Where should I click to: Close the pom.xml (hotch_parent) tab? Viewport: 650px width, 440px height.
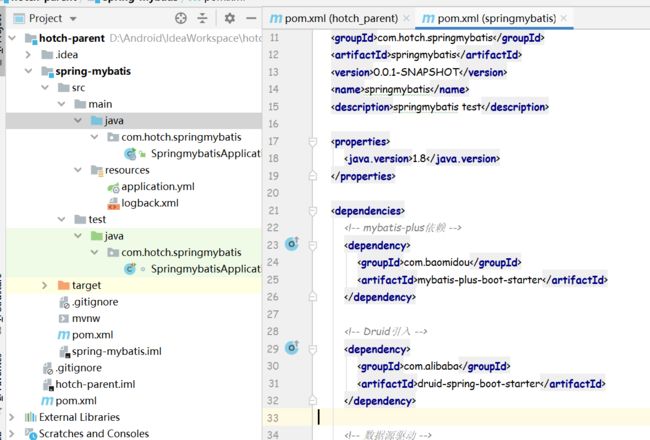(x=406, y=18)
